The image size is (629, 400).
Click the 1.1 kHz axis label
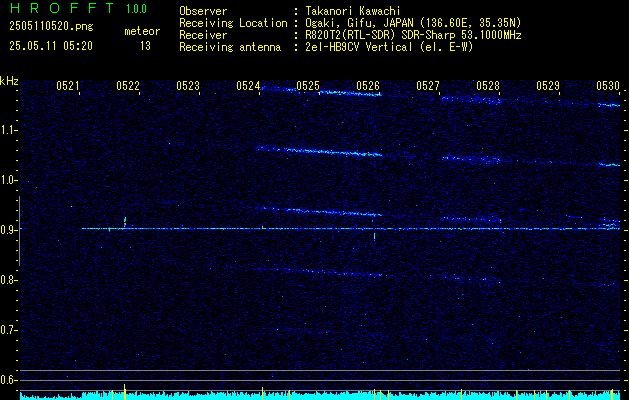(x=8, y=130)
